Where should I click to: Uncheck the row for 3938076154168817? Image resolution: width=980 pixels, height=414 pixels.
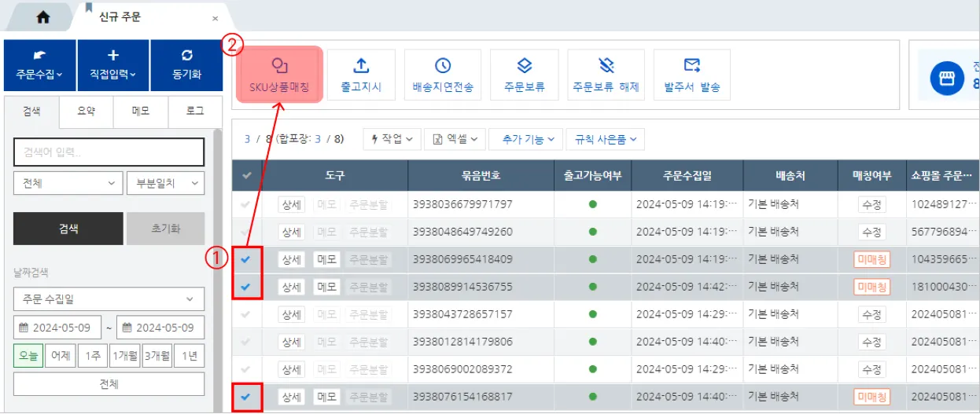click(246, 397)
